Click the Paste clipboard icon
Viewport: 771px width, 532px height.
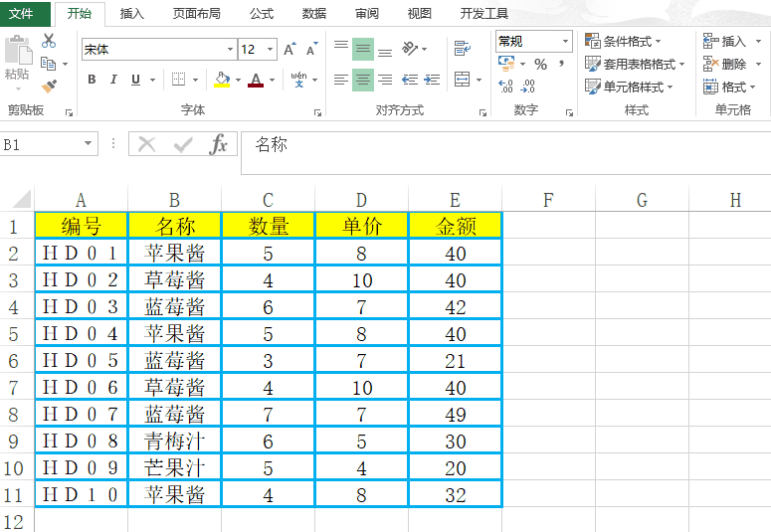(x=18, y=50)
